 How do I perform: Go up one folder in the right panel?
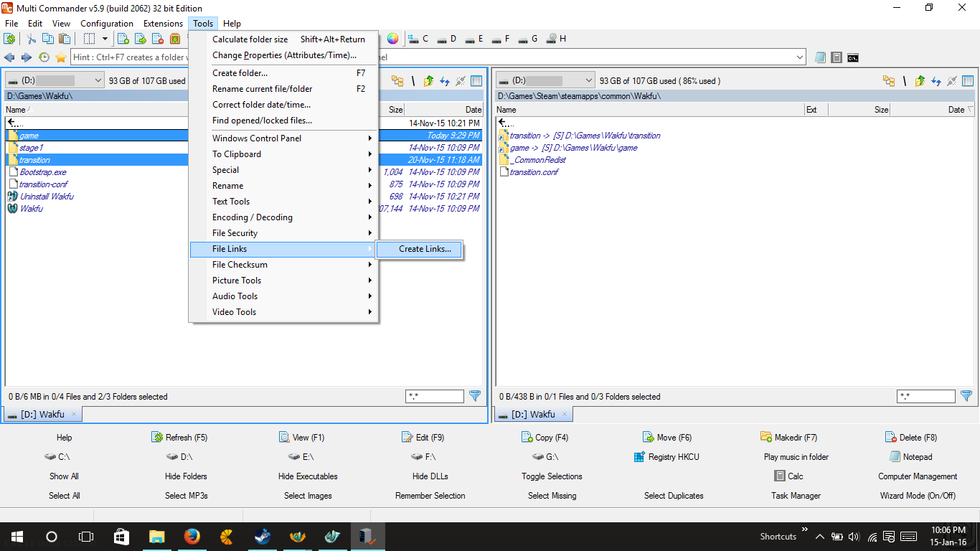[920, 81]
